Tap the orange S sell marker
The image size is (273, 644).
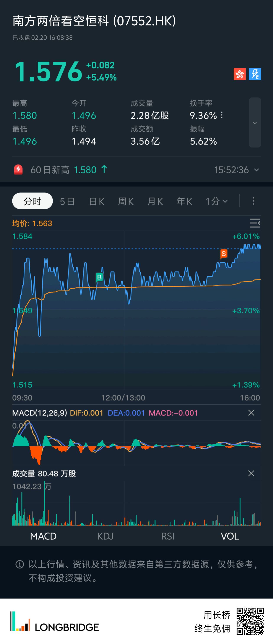[x=224, y=254]
